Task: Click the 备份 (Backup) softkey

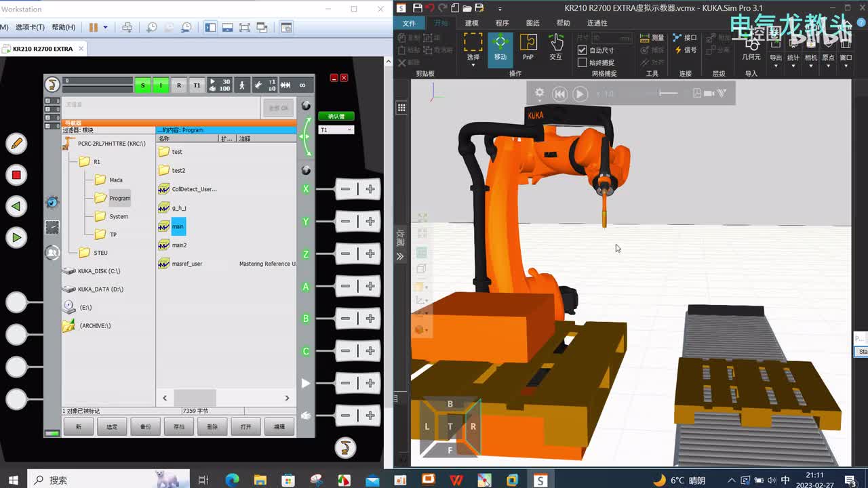Action: click(x=145, y=426)
